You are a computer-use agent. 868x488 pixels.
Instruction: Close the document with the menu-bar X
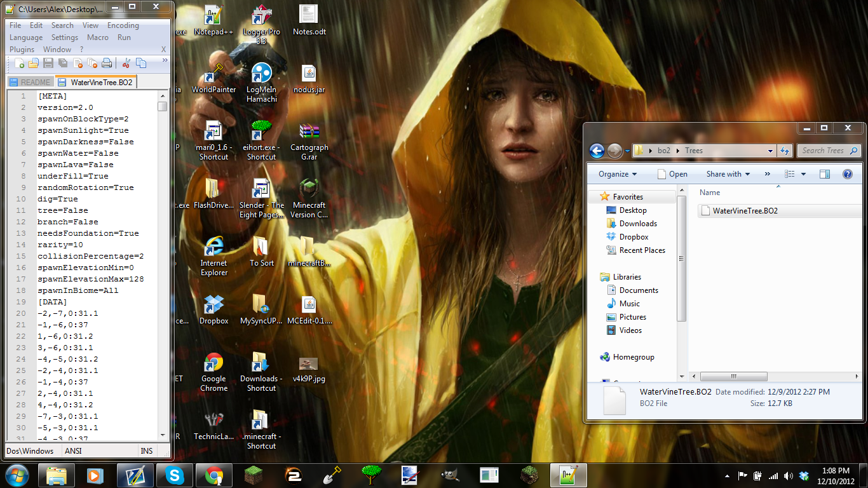pyautogui.click(x=163, y=50)
